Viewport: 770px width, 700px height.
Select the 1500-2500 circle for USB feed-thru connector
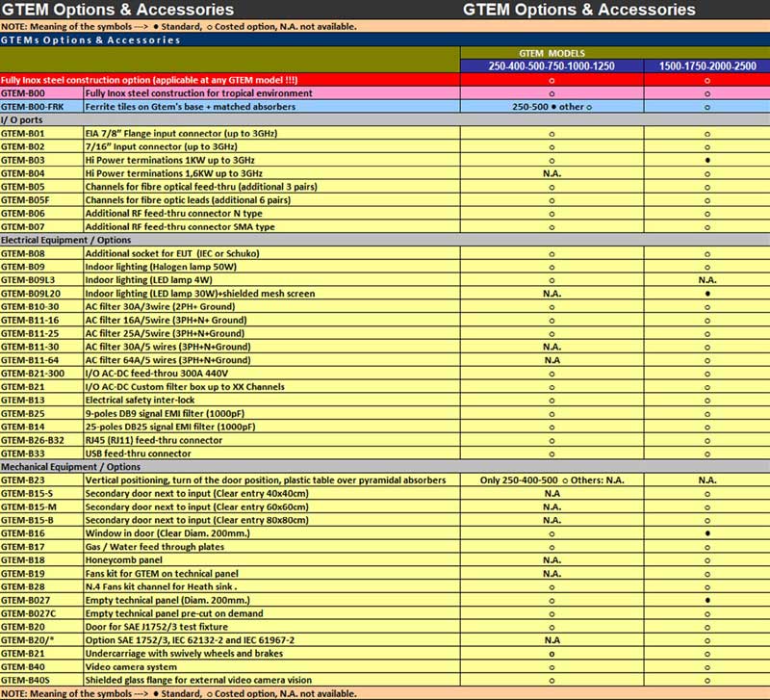pos(707,453)
